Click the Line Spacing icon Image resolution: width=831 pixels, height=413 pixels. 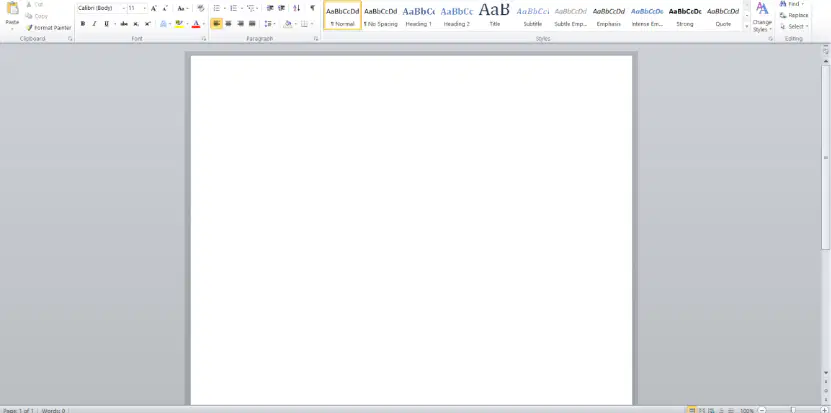pyautogui.click(x=268, y=24)
